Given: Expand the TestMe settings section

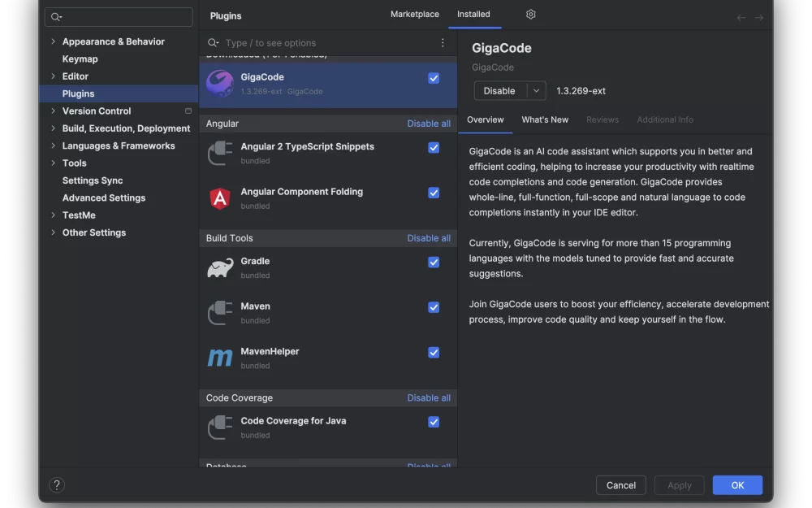Looking at the screenshot, I should click(x=53, y=215).
